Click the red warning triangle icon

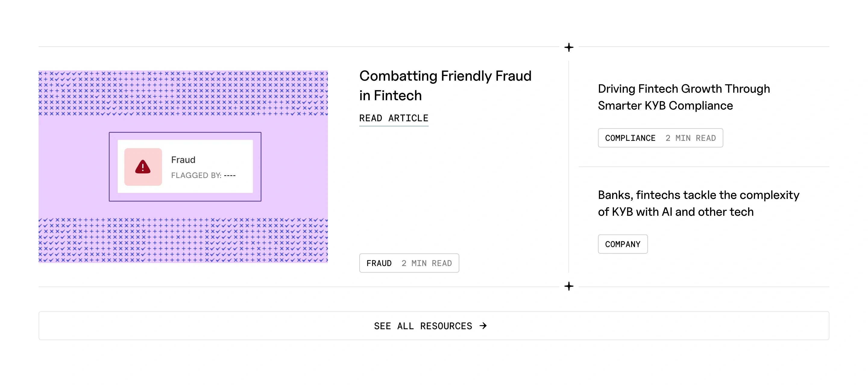point(143,167)
